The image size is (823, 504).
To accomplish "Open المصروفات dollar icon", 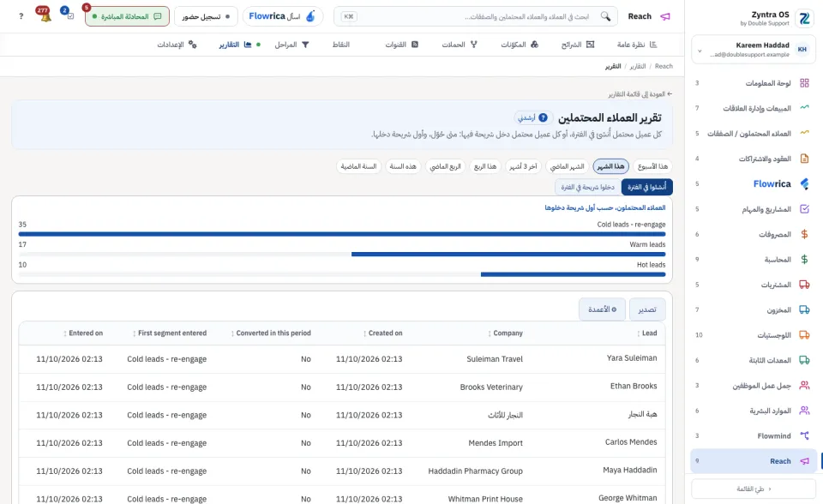I will tap(804, 234).
